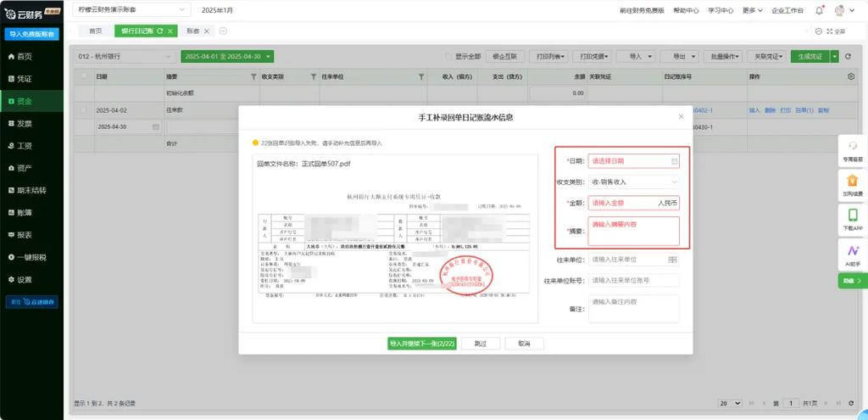Switch to the 账套 tab
This screenshot has width=868, height=420.
click(192, 31)
